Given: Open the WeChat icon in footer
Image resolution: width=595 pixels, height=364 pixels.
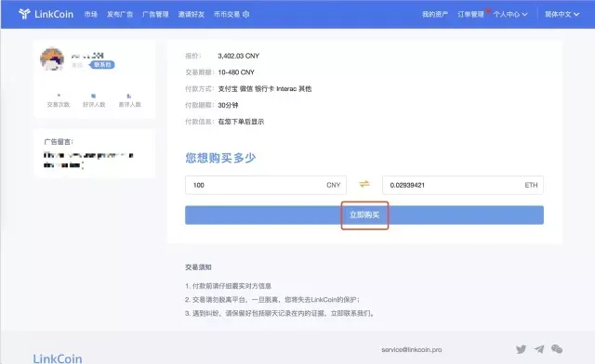Looking at the screenshot, I should [x=557, y=349].
